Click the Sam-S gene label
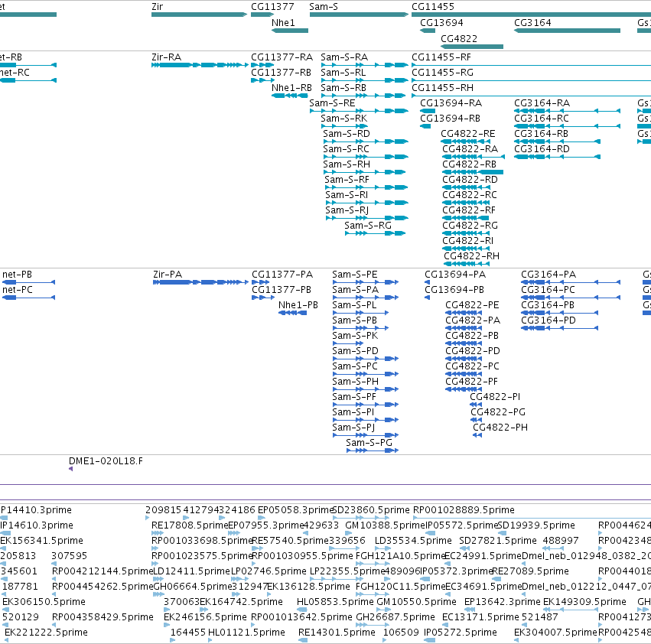651x644 pixels. (324, 7)
